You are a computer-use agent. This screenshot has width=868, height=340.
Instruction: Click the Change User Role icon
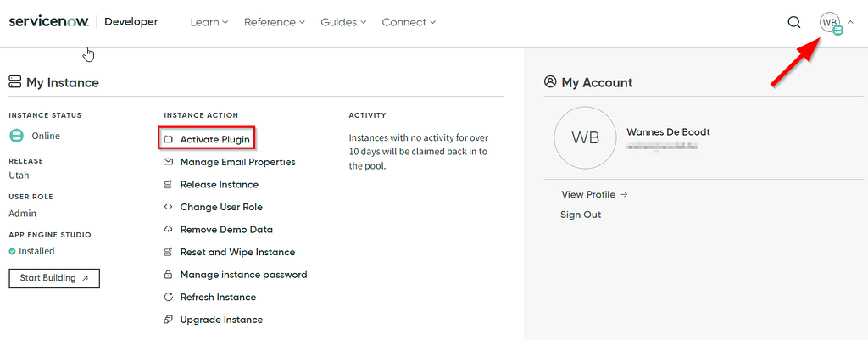pos(168,207)
